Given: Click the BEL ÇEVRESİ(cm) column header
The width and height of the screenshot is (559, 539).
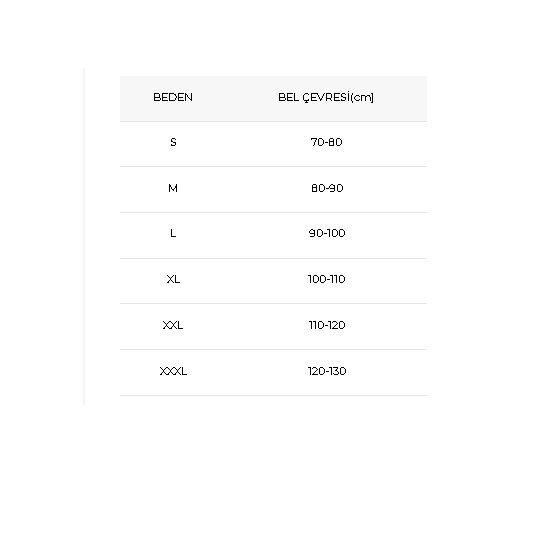Looking at the screenshot, I should pyautogui.click(x=326, y=97).
